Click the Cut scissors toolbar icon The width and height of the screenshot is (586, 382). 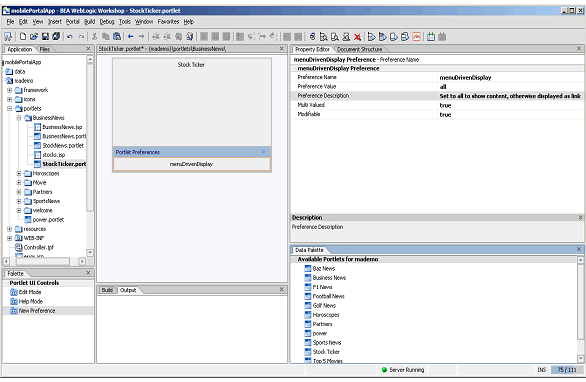click(x=95, y=37)
